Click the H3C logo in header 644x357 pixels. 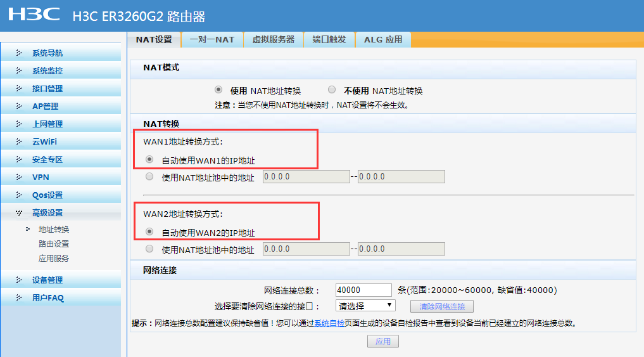[34, 15]
